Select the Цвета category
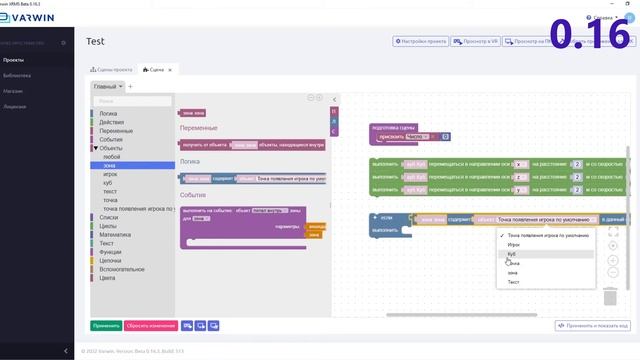 point(107,278)
